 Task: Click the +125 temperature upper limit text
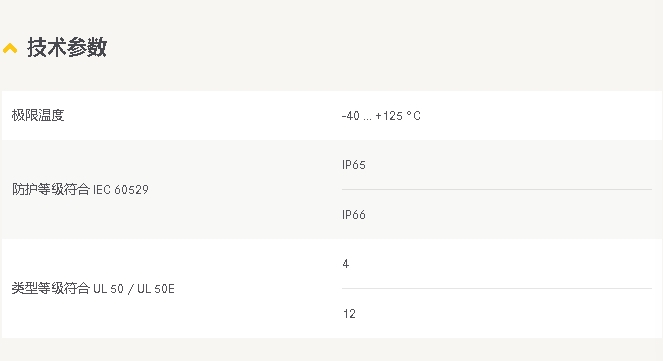point(389,116)
